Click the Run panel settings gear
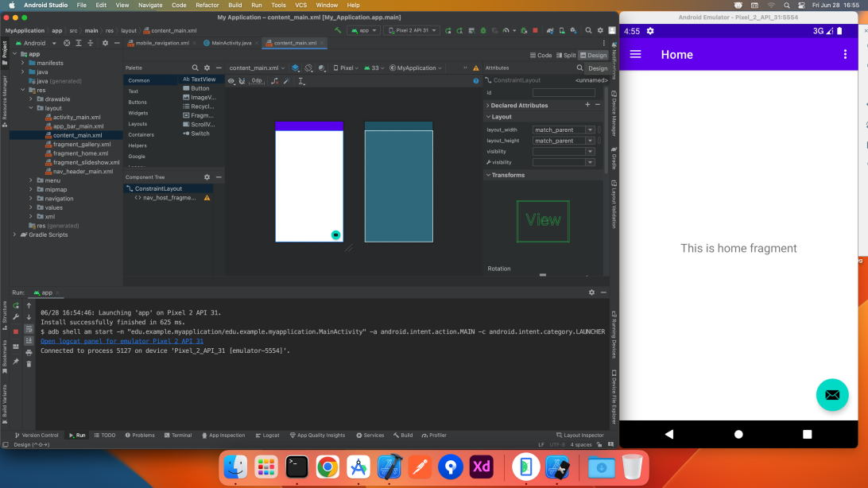This screenshot has width=868, height=488. point(591,292)
